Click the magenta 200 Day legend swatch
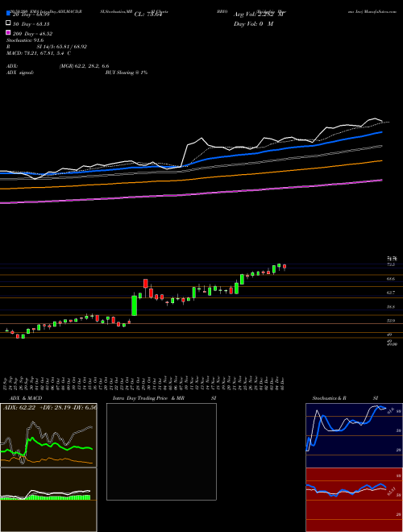The height and width of the screenshot is (532, 403). [9, 33]
